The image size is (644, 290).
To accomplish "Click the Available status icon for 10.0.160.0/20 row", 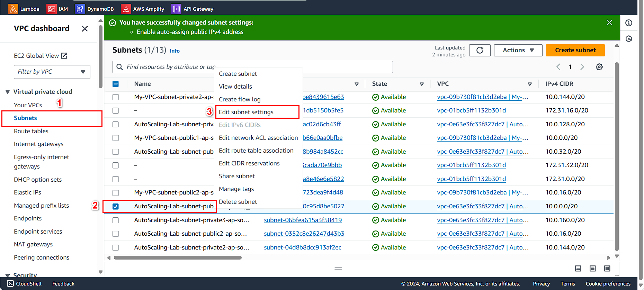I will coord(376,220).
